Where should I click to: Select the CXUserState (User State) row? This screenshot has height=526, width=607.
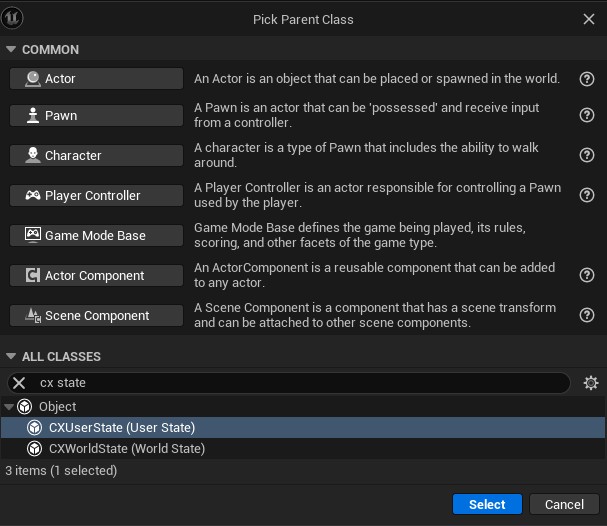click(121, 428)
